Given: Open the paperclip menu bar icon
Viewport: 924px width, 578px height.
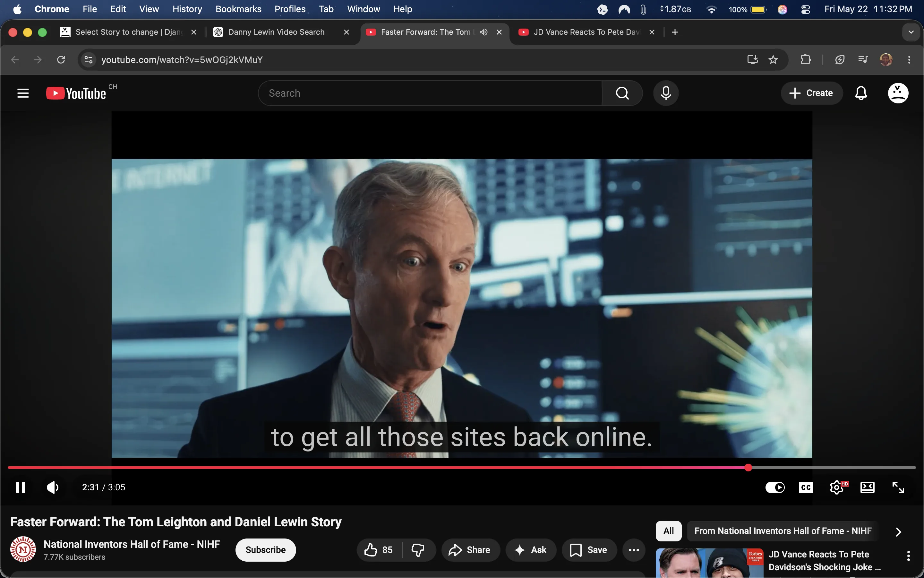Looking at the screenshot, I should pyautogui.click(x=643, y=9).
